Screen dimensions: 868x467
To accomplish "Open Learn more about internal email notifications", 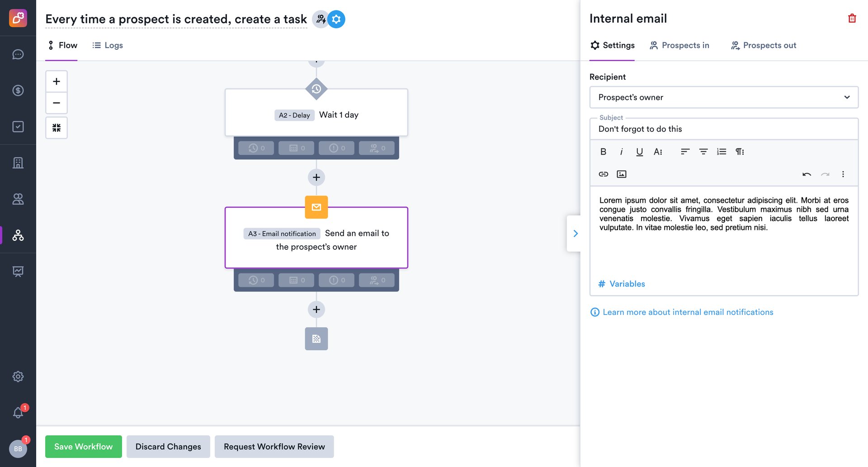I will tap(688, 312).
